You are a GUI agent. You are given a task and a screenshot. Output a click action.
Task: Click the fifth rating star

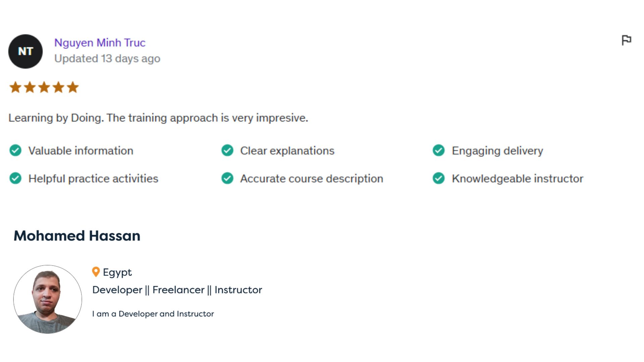[72, 87]
